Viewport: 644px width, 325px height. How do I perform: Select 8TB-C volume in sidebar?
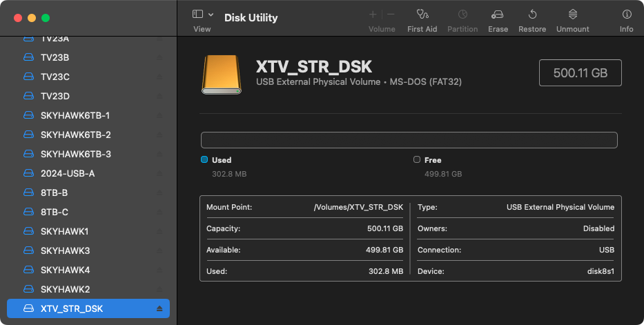(x=88, y=212)
